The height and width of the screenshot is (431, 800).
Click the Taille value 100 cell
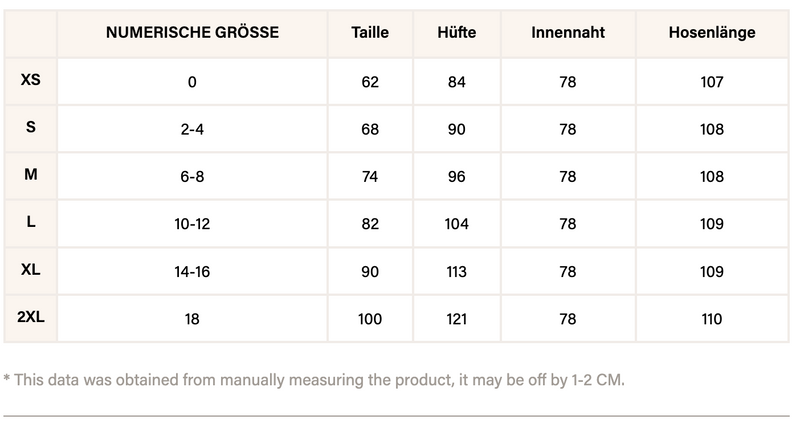[x=370, y=320]
